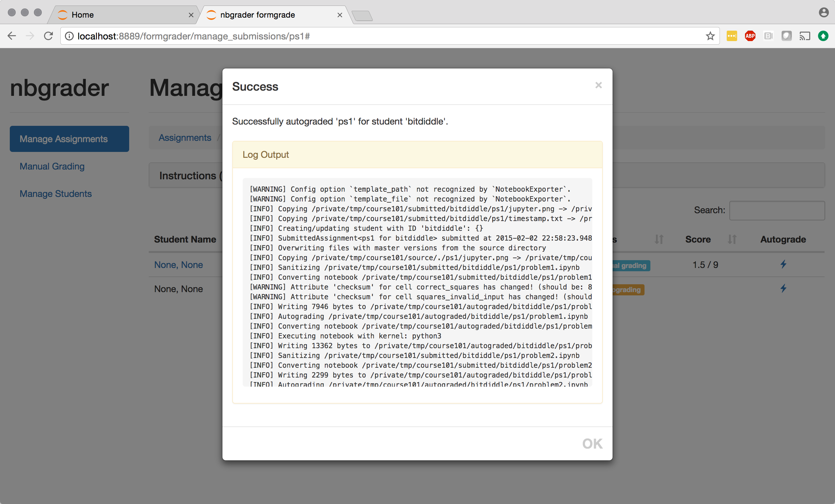Click the Assignments breadcrumb link
Viewport: 835px width, 504px height.
pyautogui.click(x=185, y=138)
